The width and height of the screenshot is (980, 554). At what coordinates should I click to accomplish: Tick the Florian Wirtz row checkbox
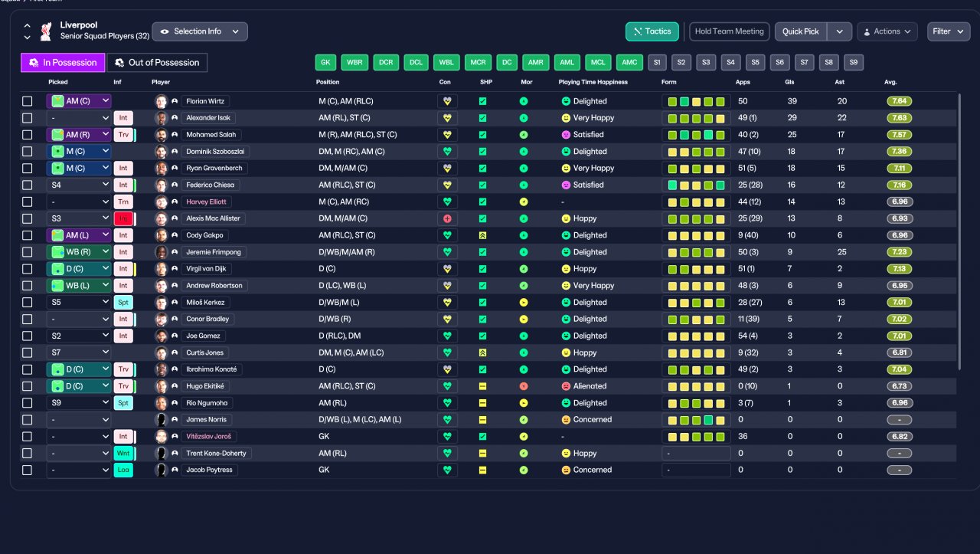coord(28,101)
